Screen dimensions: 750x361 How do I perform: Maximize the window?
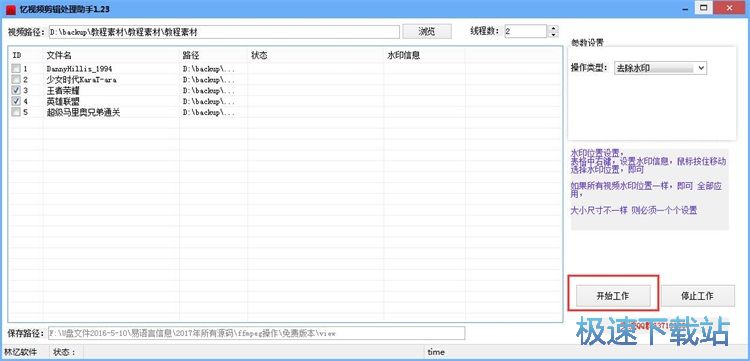pos(703,7)
